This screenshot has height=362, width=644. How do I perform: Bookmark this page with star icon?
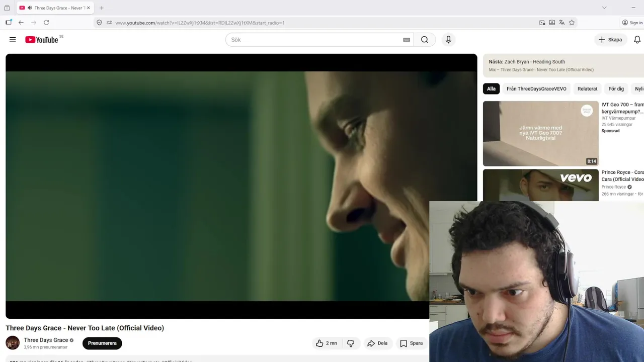point(572,23)
